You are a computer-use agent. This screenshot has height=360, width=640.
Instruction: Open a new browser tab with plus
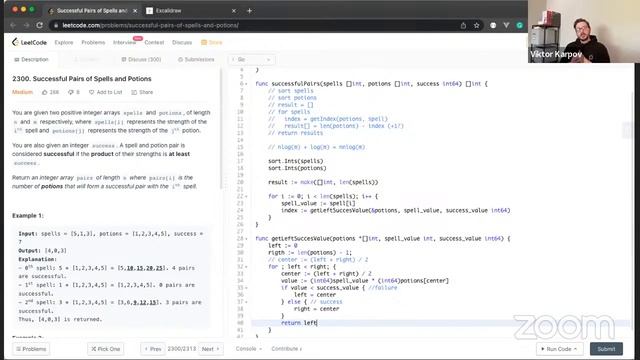coord(249,11)
